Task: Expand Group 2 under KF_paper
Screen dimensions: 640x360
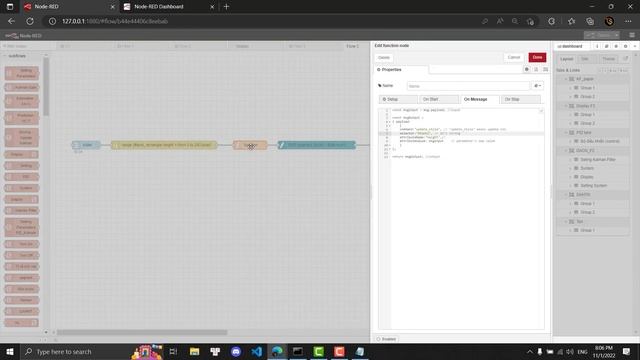Action: click(571, 96)
